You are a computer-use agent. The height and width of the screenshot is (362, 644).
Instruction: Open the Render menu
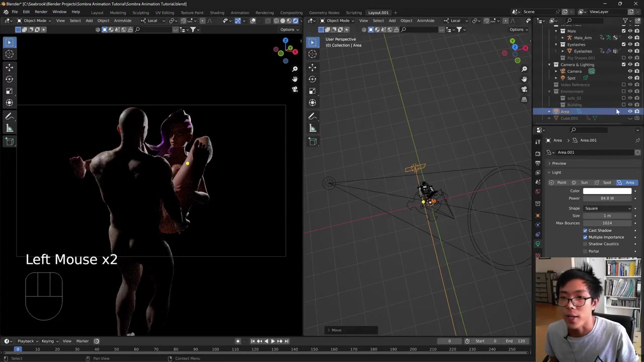41,12
